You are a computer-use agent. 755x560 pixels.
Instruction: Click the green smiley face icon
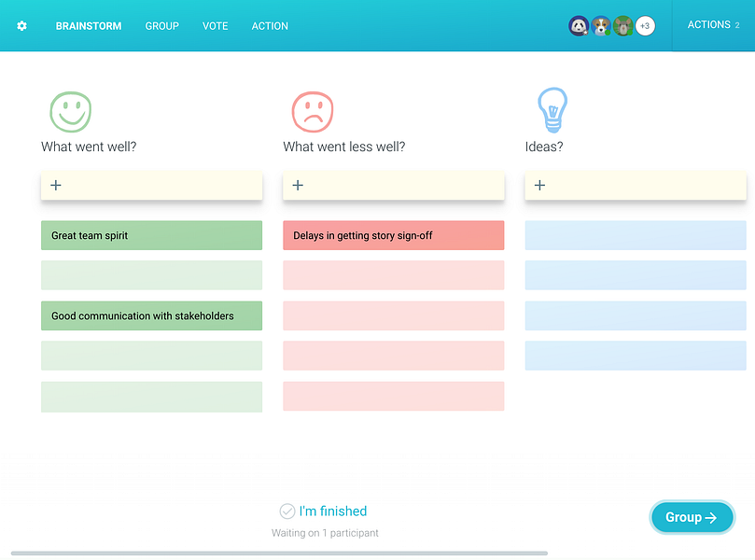pos(71,112)
